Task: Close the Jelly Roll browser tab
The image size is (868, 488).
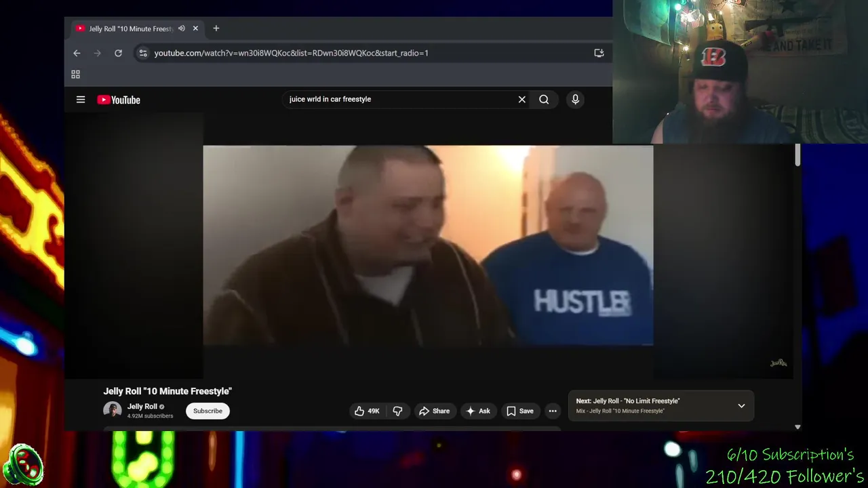Action: (195, 28)
